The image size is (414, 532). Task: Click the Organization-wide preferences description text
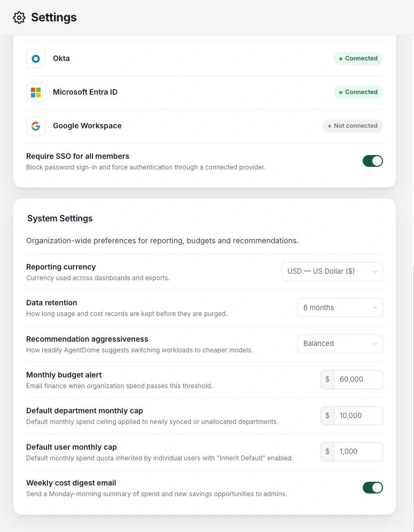point(162,241)
